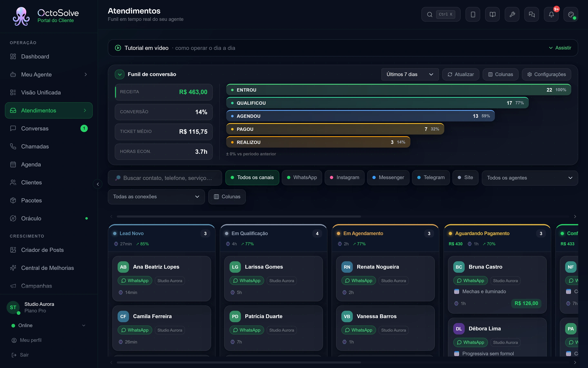Open funnel Configurações
588x368 pixels.
[x=546, y=74]
